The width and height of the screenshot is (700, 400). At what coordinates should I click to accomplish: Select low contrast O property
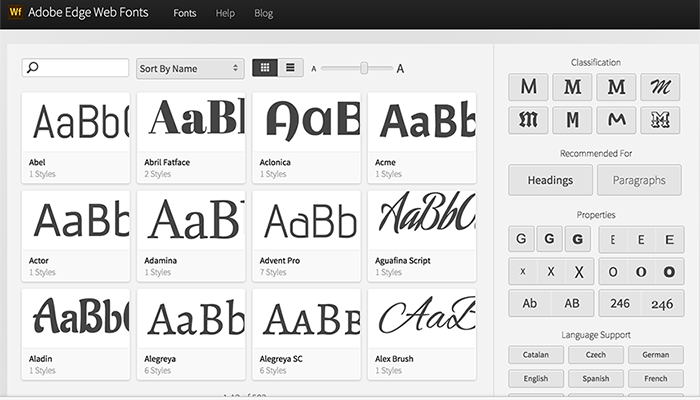(613, 271)
